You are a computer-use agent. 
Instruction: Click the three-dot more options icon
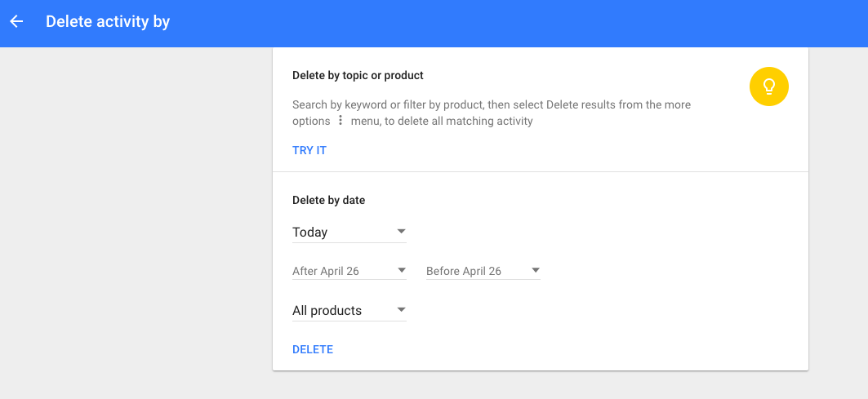coord(341,120)
